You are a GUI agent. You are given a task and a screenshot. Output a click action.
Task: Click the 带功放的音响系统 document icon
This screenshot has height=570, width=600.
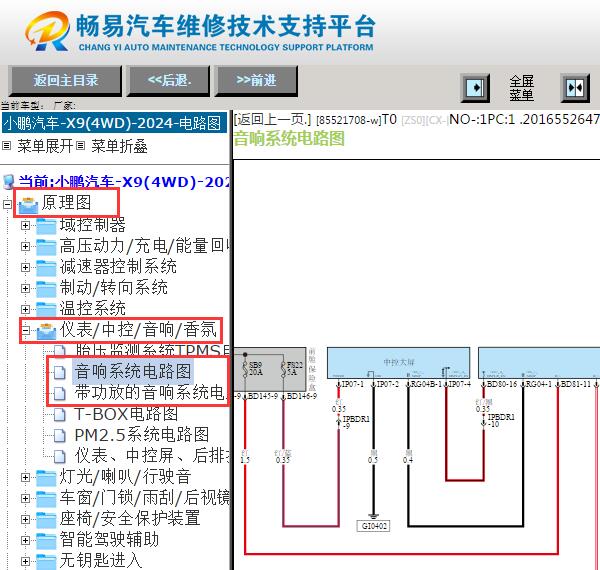(x=59, y=393)
